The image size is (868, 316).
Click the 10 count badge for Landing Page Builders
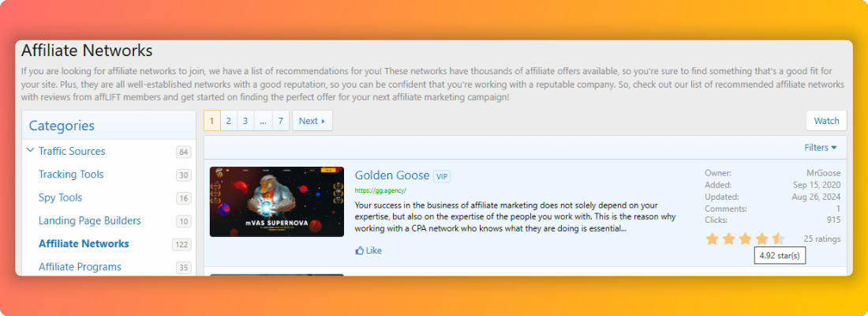coord(184,222)
